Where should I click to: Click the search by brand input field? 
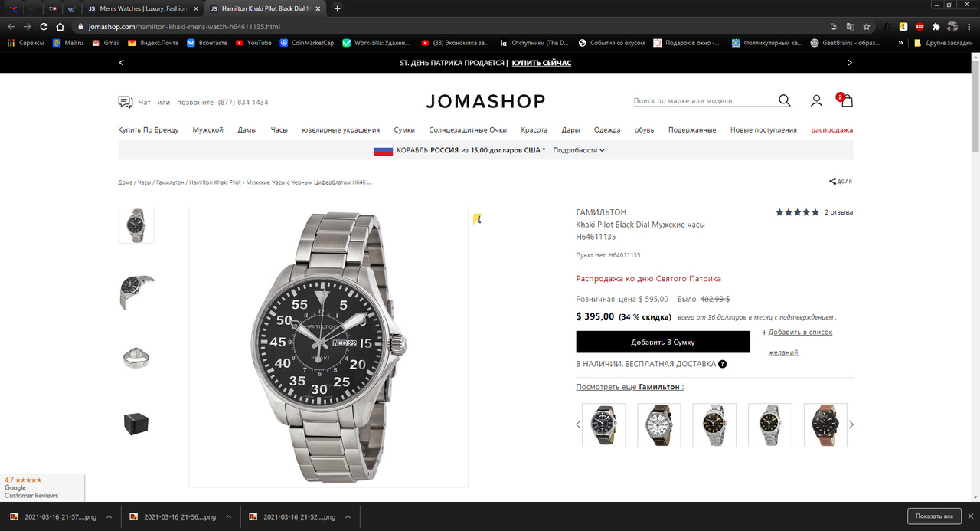(x=704, y=101)
